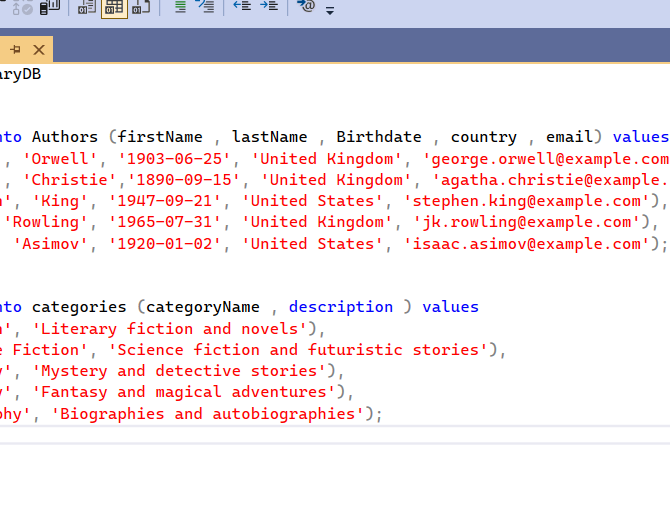Increase indent of selected code
Screen dimensions: 670x527
tap(268, 7)
